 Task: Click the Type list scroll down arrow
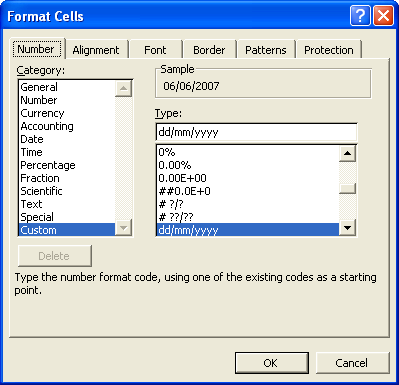click(x=347, y=228)
